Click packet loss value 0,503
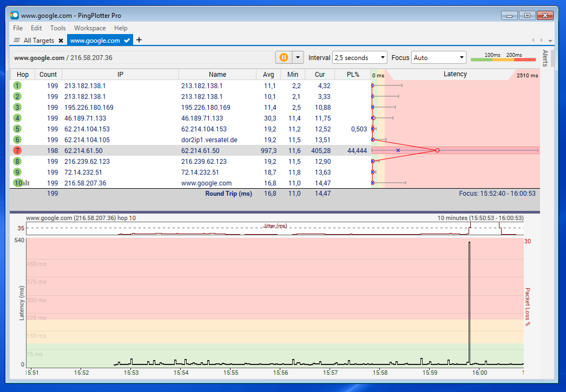This screenshot has width=566, height=392. click(x=359, y=129)
